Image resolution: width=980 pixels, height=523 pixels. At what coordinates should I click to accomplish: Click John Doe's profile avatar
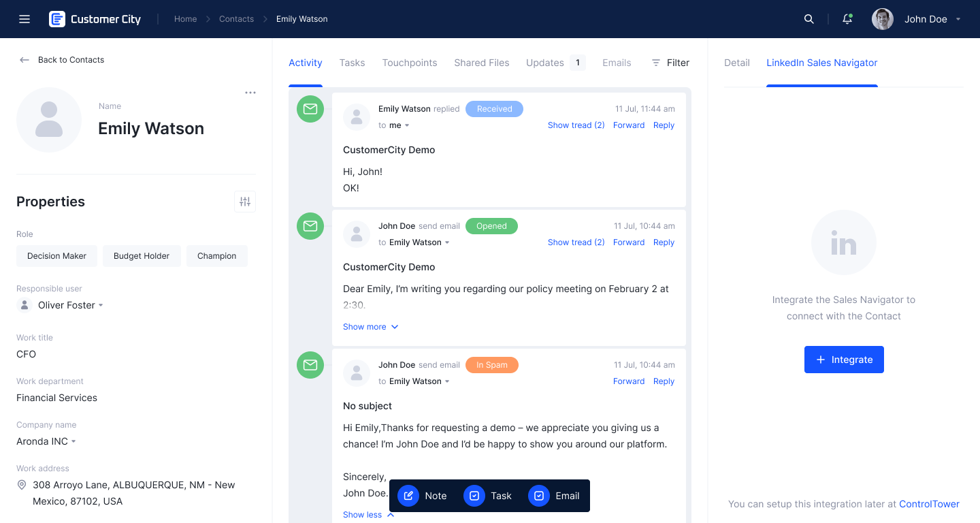tap(883, 19)
